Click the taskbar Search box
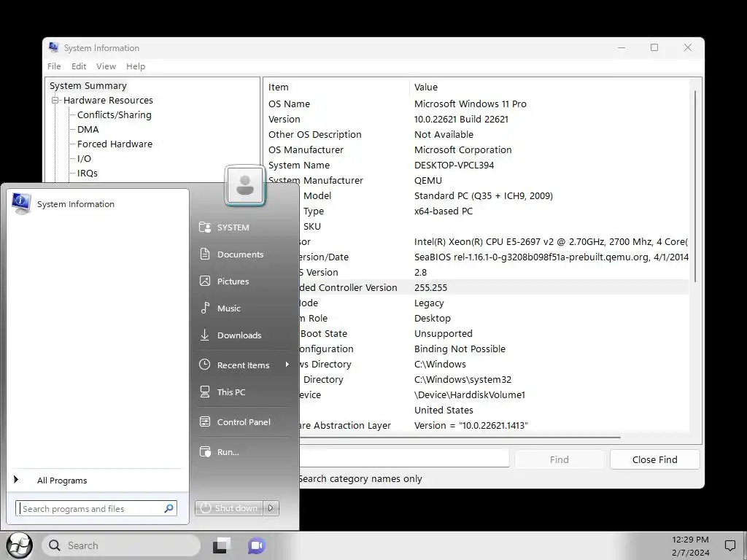This screenshot has width=747, height=560. coord(121,545)
